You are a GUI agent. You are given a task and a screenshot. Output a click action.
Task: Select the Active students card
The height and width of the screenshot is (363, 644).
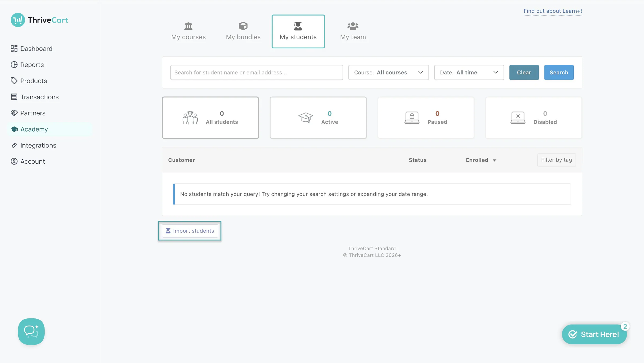[x=318, y=118]
